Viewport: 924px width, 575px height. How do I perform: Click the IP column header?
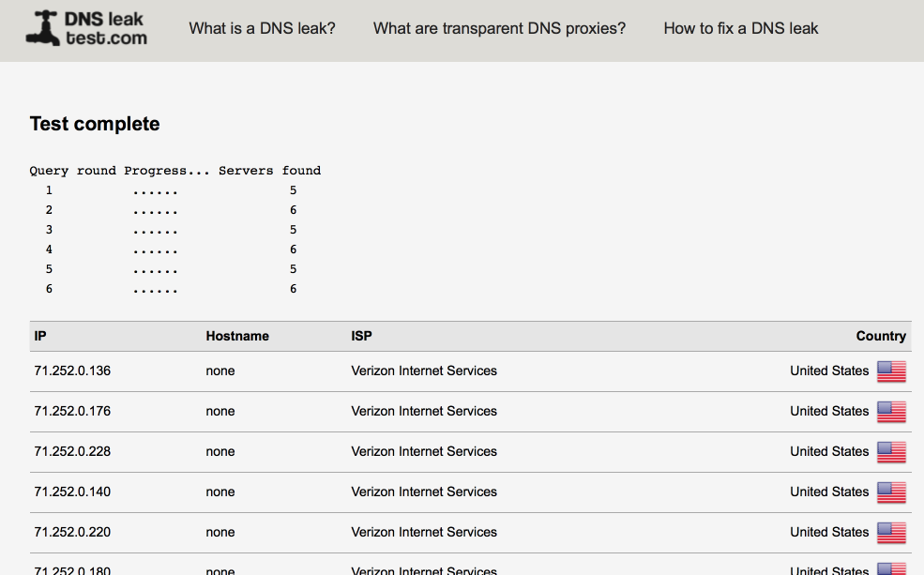point(40,336)
